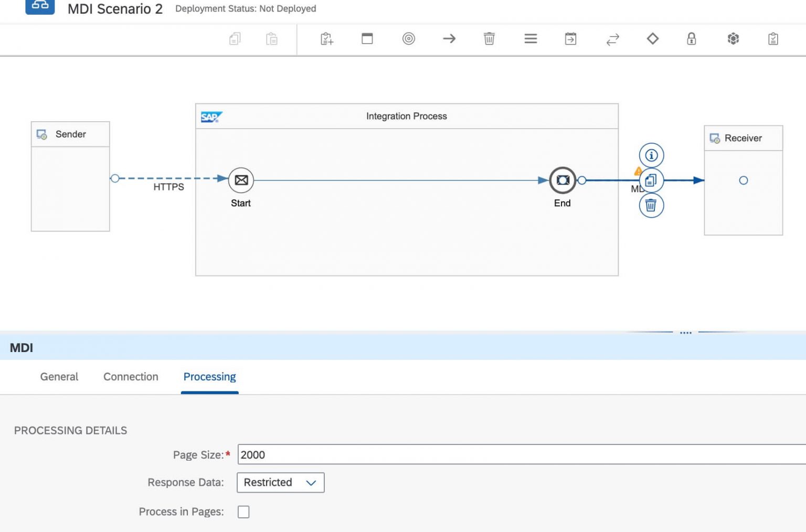Click the diamond icon in the toolbar
This screenshot has width=806, height=532.
pyautogui.click(x=652, y=38)
